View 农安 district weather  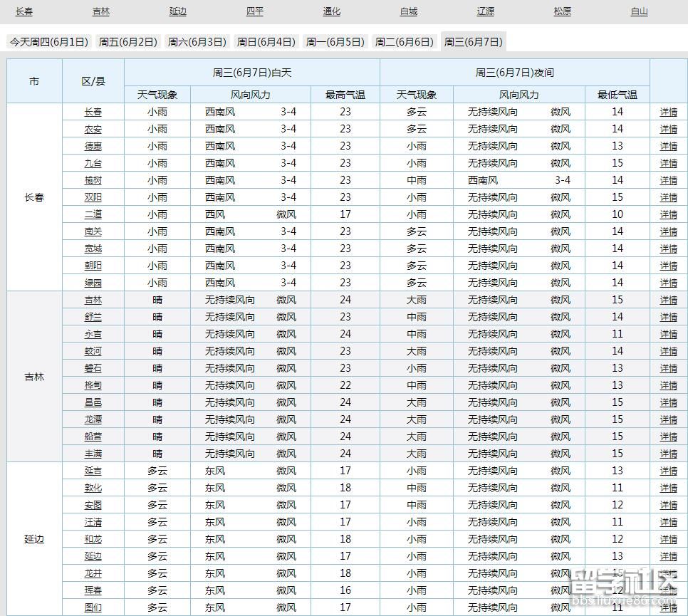point(93,129)
